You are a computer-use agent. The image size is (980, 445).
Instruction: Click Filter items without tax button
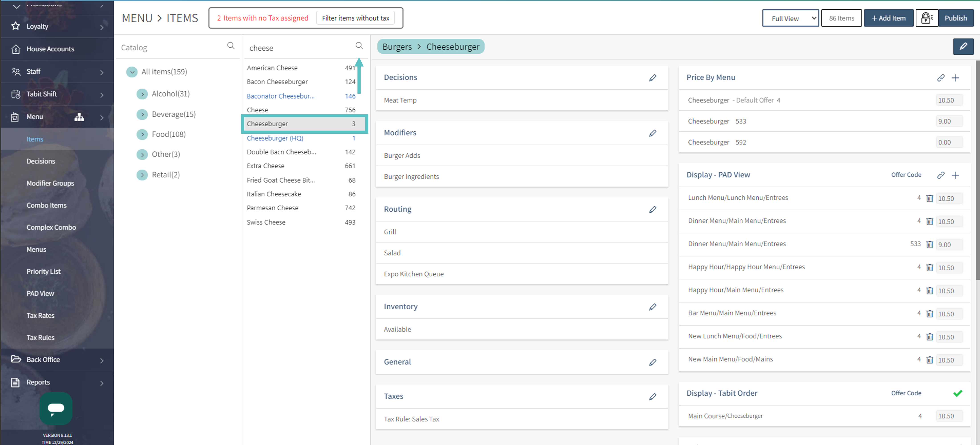355,18
